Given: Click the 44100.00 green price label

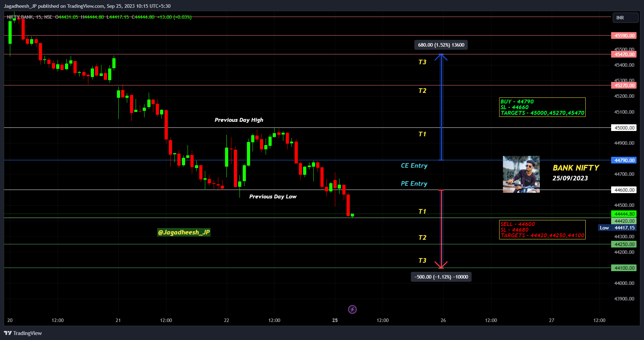Looking at the screenshot, I should click(624, 268).
